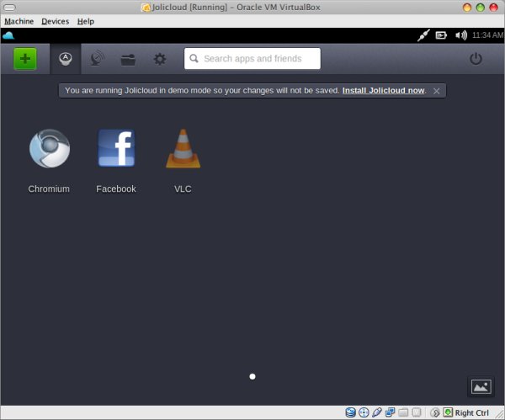Open the settings gear icon
505x420 pixels.
coord(160,59)
